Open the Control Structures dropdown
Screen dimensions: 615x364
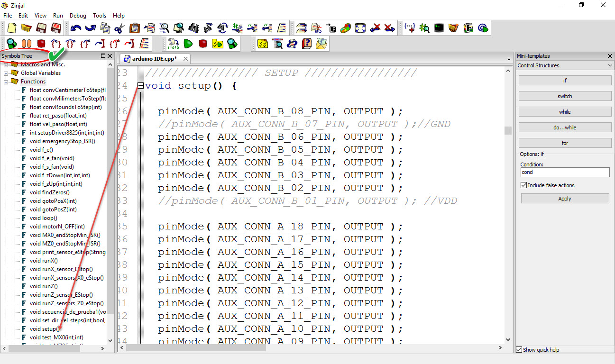tap(565, 65)
